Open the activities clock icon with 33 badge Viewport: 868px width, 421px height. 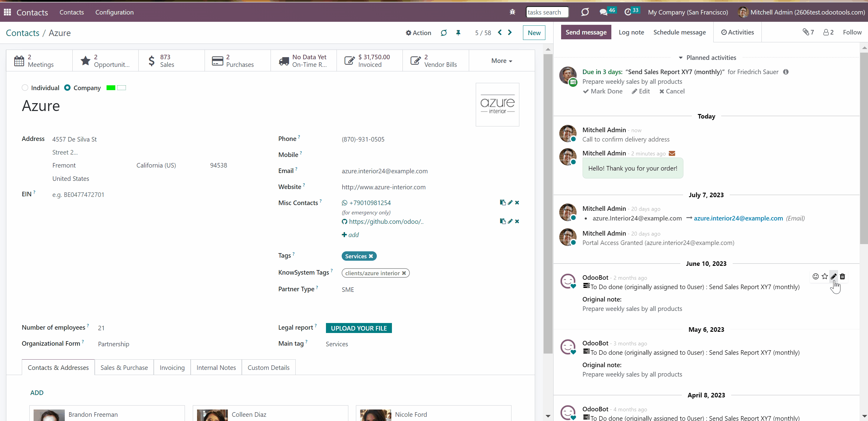click(631, 12)
